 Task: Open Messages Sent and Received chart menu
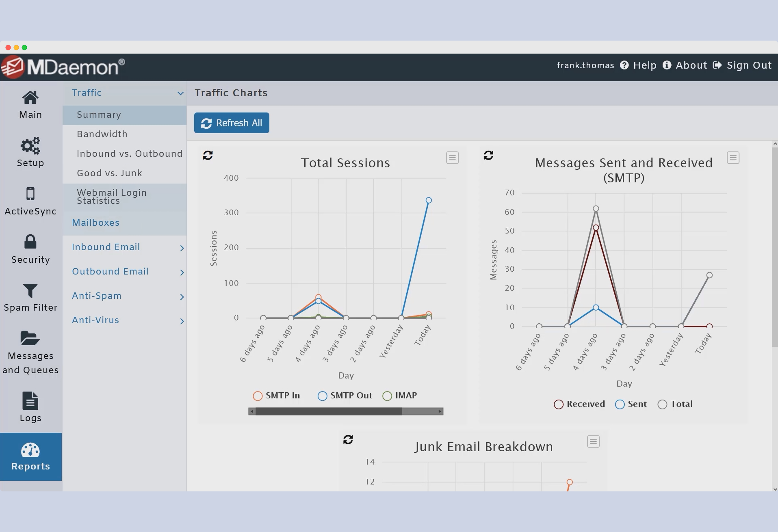coord(733,158)
